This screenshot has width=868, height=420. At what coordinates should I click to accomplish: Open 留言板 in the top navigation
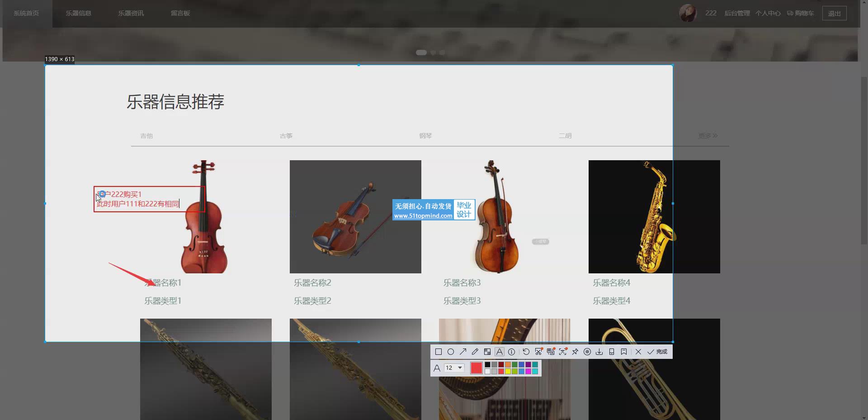(x=180, y=13)
